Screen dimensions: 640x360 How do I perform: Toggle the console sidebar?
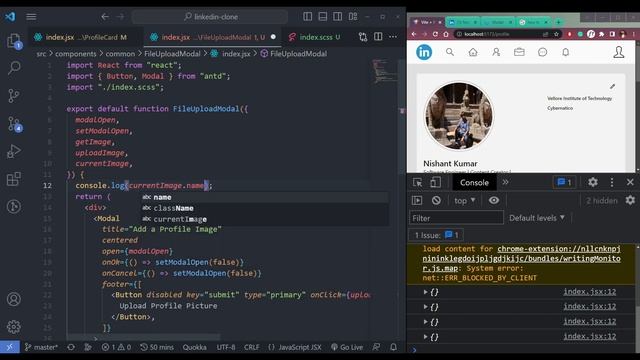coord(417,200)
